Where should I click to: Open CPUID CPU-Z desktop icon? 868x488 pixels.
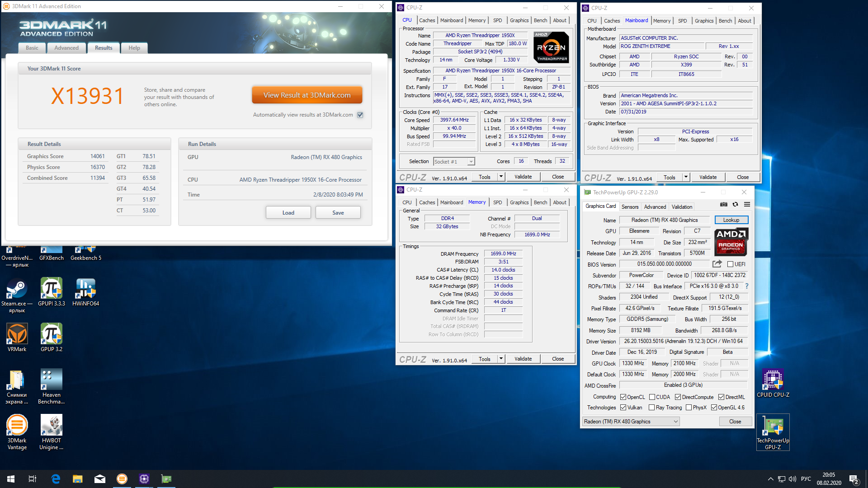[x=773, y=384]
